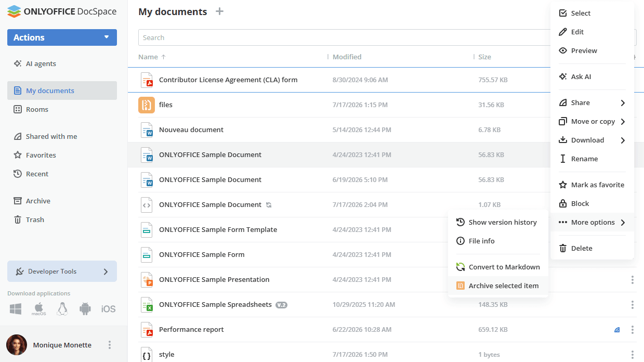Expand the Move or copy submenu
644x362 pixels.
pos(592,121)
